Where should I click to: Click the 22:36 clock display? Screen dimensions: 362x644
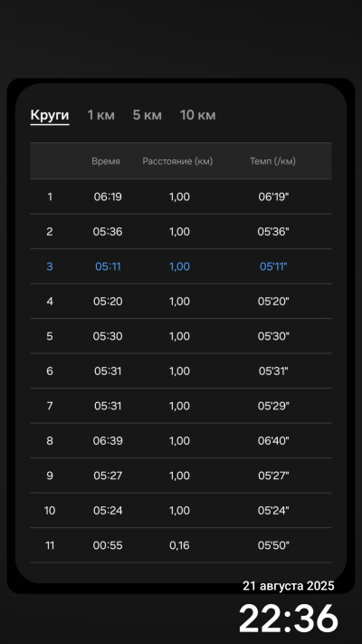click(x=289, y=618)
